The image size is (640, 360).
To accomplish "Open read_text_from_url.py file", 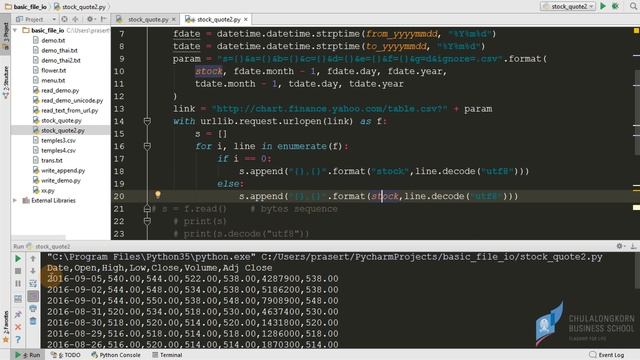I will 69,110.
